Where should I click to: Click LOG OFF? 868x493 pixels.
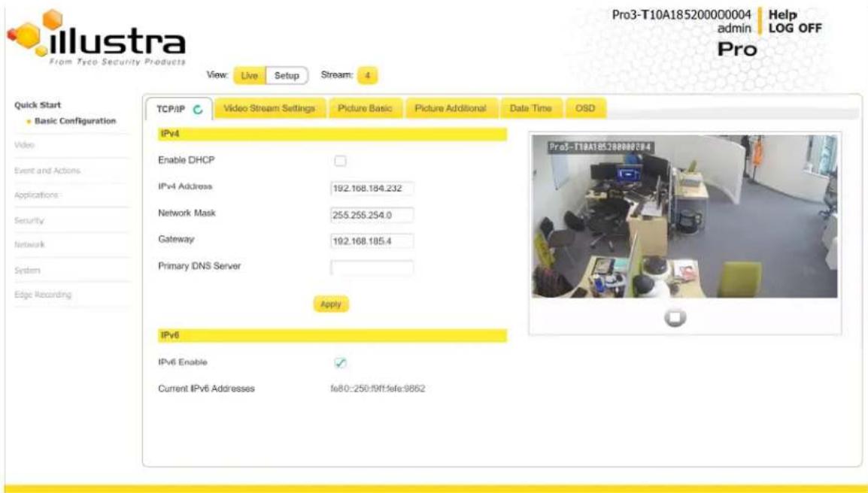tap(795, 29)
